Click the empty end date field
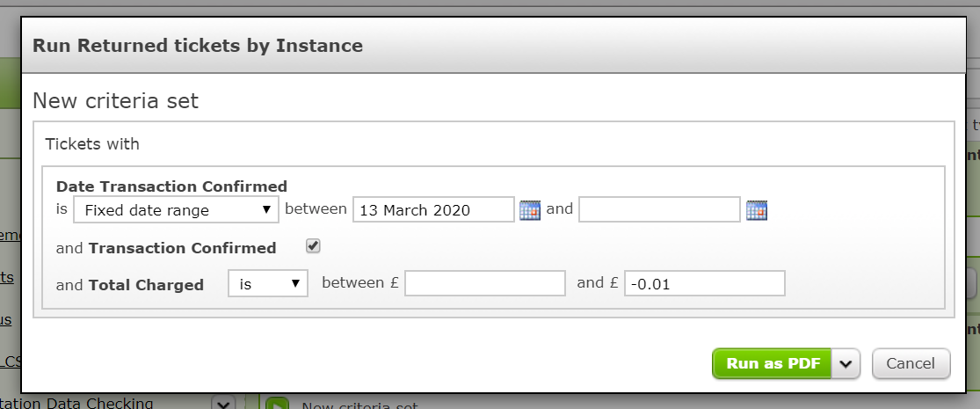This screenshot has height=409, width=980. click(x=659, y=210)
